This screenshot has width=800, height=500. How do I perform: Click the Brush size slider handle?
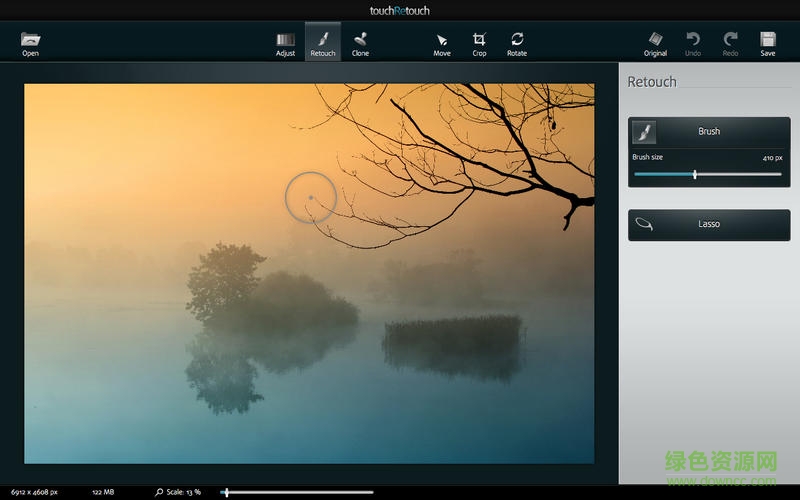pos(695,174)
